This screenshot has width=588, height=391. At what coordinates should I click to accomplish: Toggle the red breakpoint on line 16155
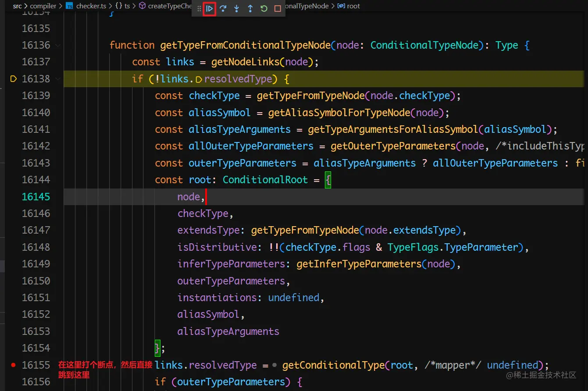click(x=13, y=365)
